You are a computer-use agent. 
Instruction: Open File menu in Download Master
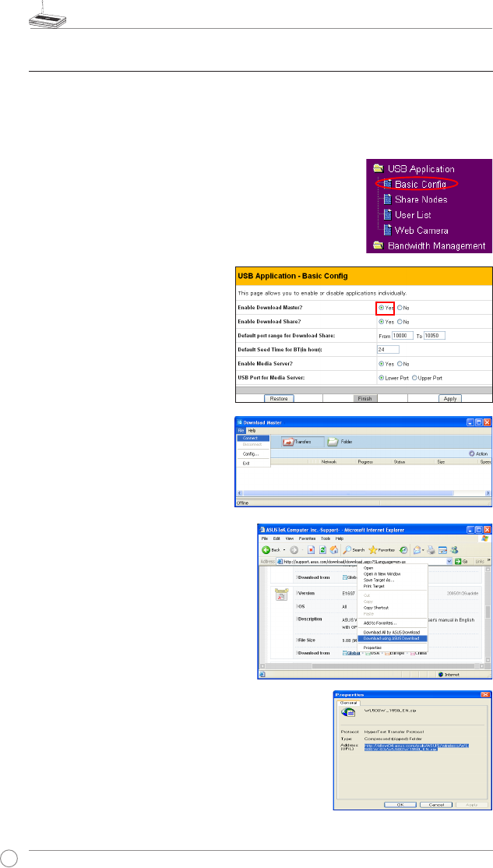(241, 430)
